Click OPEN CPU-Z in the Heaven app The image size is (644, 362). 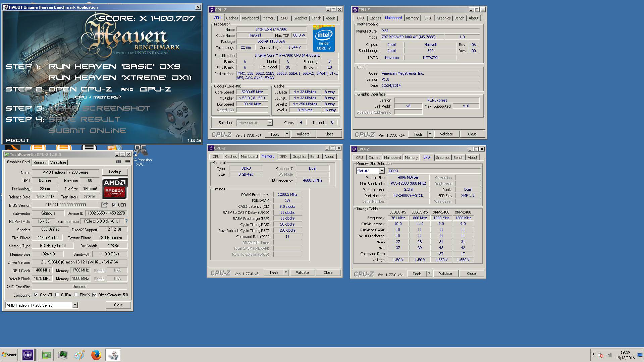81,89
